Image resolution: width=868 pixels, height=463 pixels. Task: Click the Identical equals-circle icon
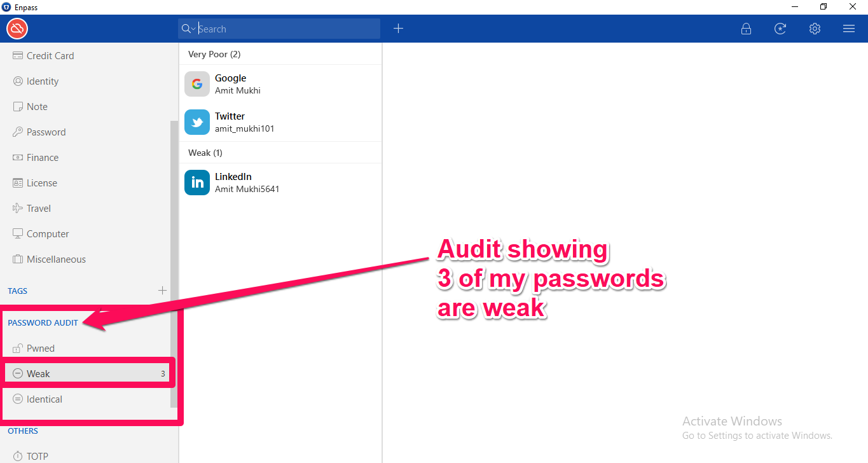coord(18,399)
